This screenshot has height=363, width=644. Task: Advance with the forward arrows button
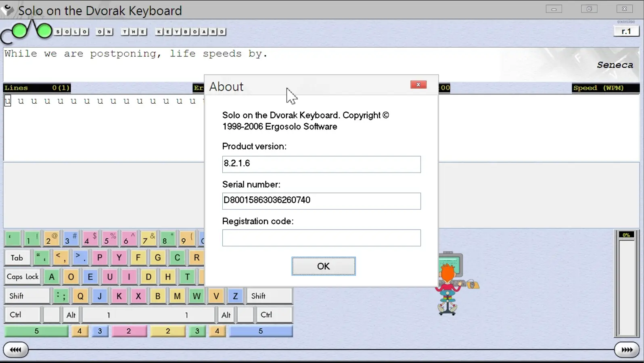pyautogui.click(x=627, y=350)
